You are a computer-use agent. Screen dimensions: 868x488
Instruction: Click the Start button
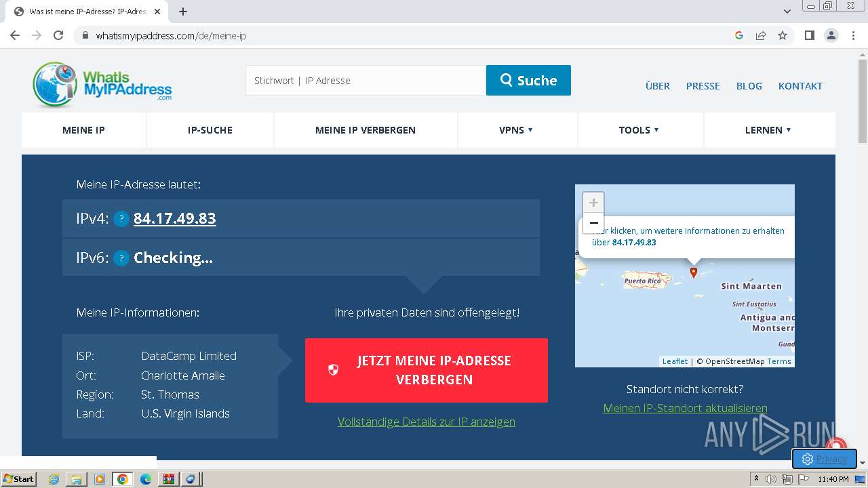coord(18,479)
